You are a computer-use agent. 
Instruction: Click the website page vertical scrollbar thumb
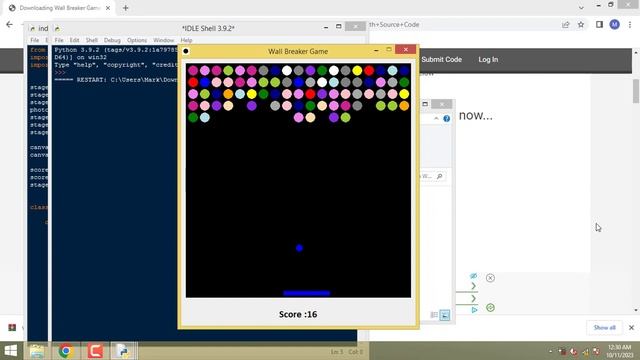tap(636, 91)
